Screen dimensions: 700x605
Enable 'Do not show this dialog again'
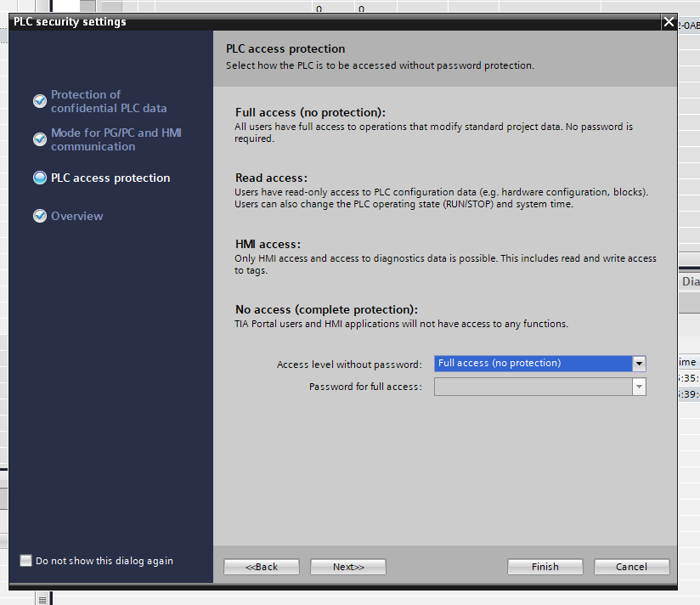click(26, 561)
